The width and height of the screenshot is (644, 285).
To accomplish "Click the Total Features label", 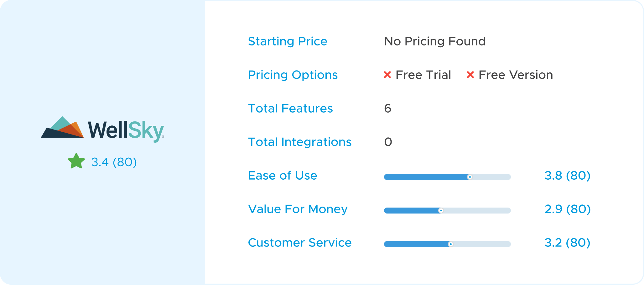I will [x=290, y=108].
